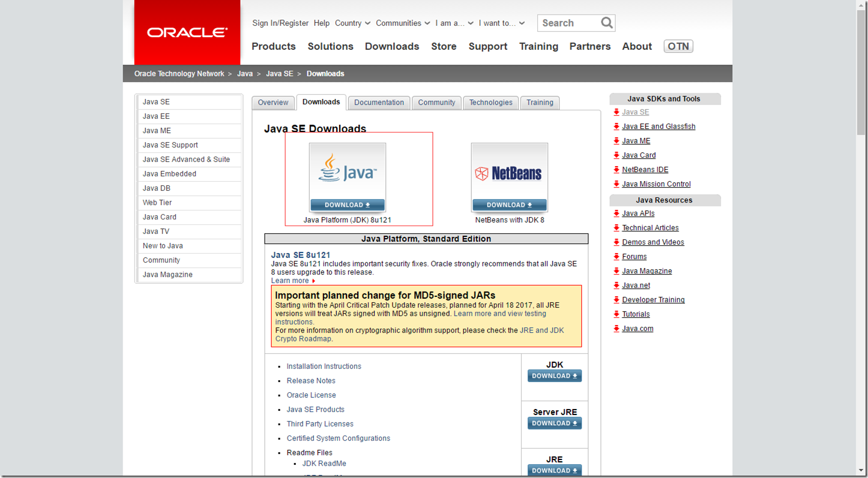Click the red arrow beside Forums

click(616, 257)
